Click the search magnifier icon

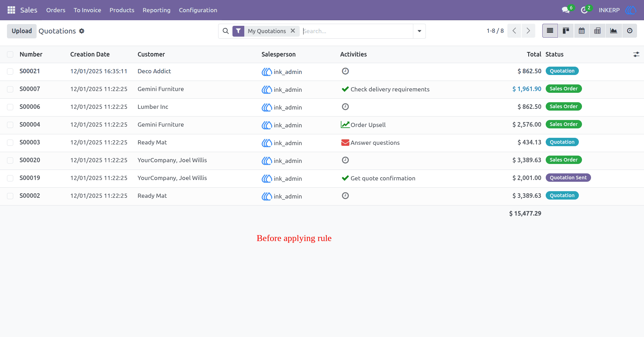226,31
